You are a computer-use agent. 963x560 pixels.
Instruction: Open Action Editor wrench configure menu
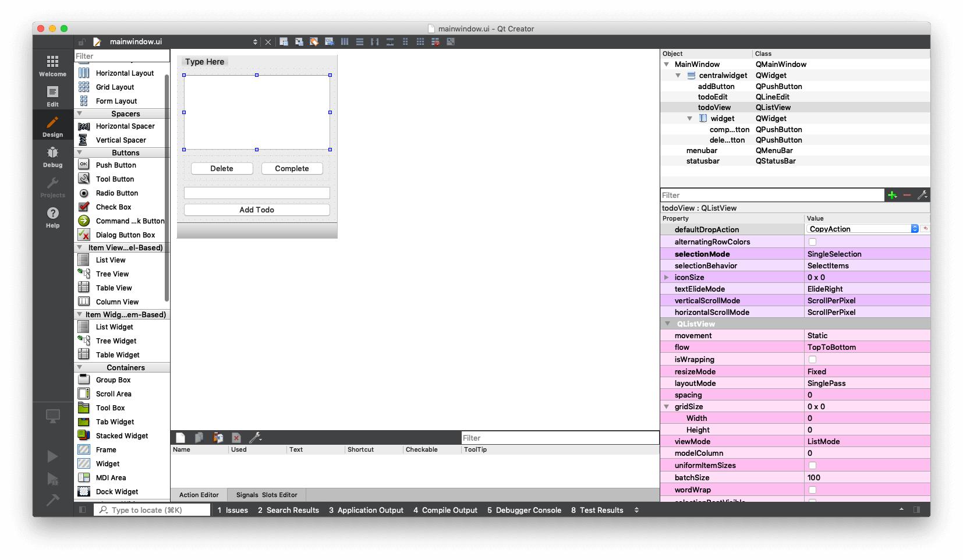tap(255, 438)
